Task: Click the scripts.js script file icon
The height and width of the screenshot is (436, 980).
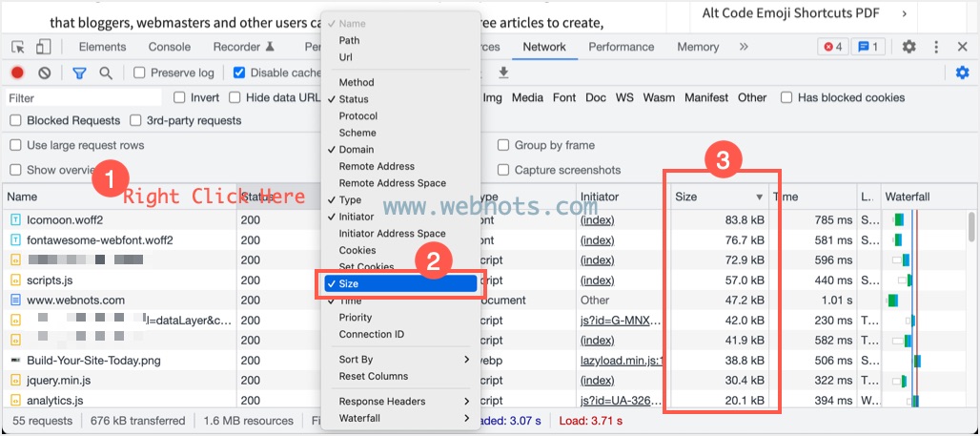Action: (x=15, y=280)
